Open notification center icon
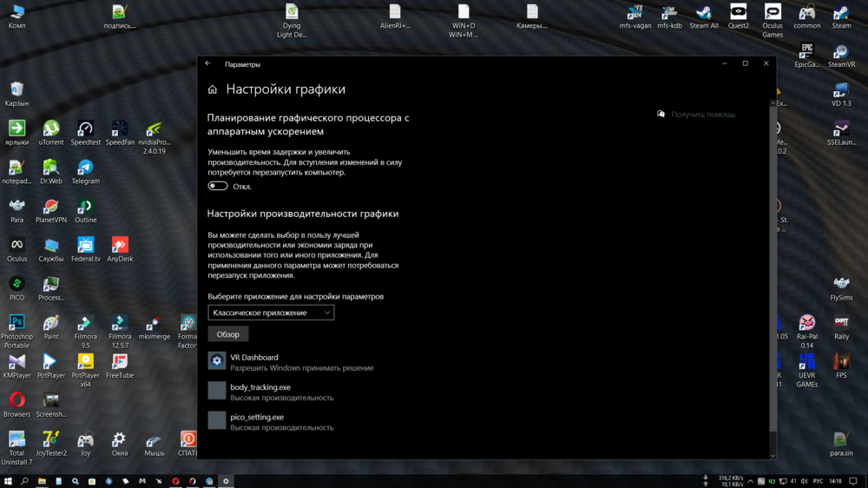 coord(853,481)
